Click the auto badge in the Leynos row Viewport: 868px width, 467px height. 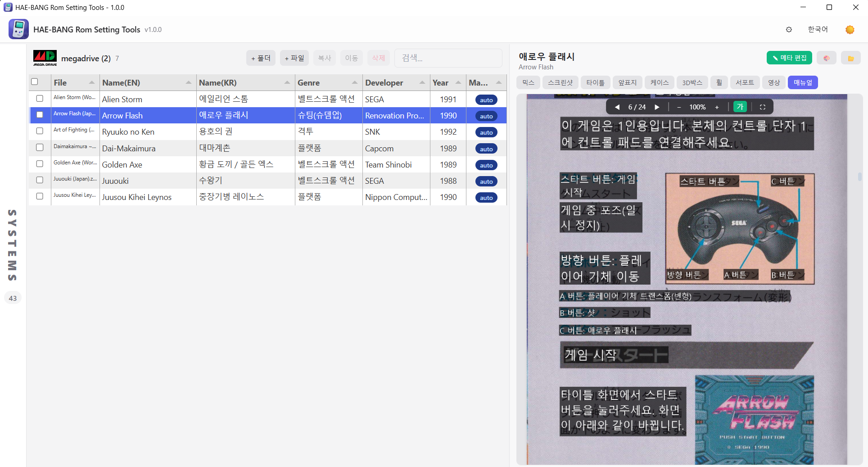click(x=486, y=198)
